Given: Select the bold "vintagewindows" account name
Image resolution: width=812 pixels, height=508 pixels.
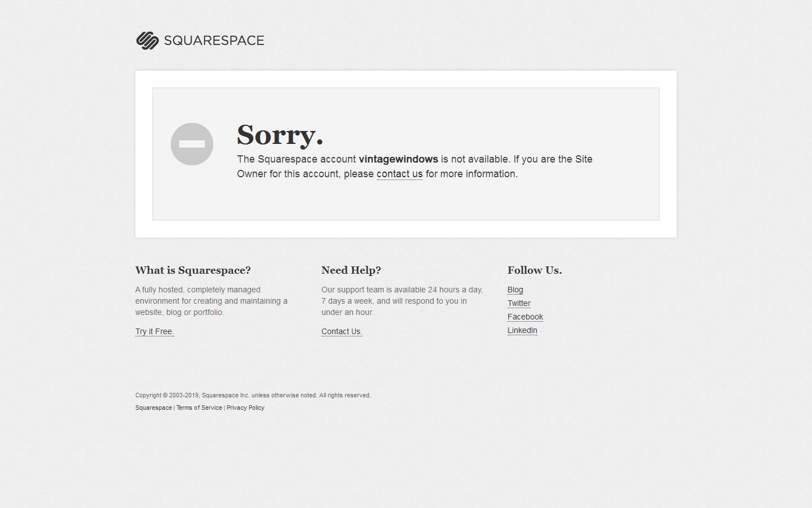Looking at the screenshot, I should (x=398, y=159).
